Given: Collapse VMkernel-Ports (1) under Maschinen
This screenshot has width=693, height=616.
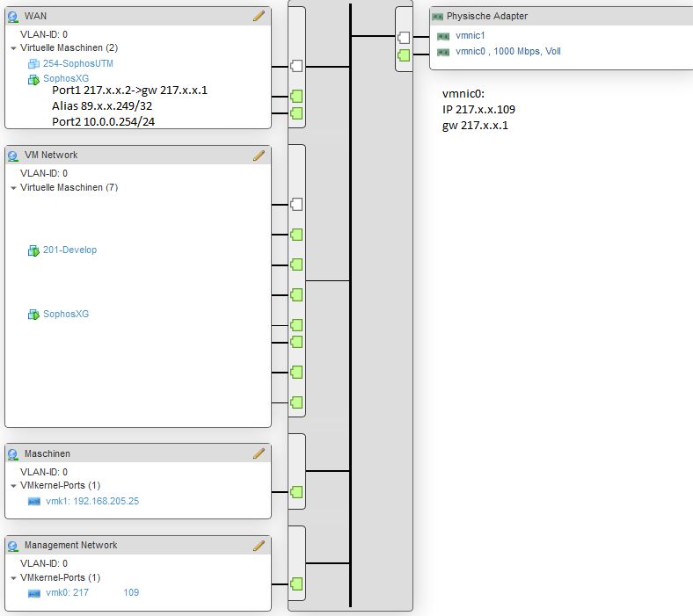Looking at the screenshot, I should (x=13, y=486).
